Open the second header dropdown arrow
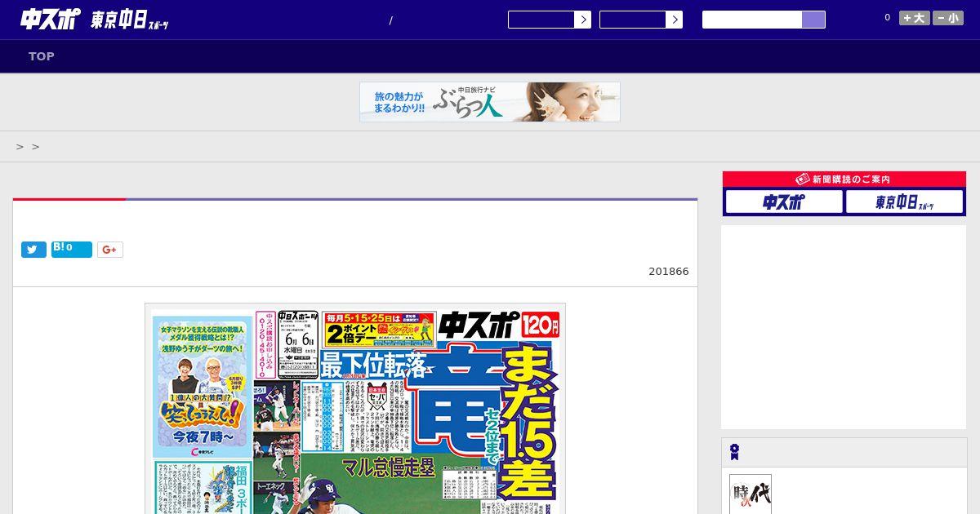The image size is (980, 514). tap(674, 20)
